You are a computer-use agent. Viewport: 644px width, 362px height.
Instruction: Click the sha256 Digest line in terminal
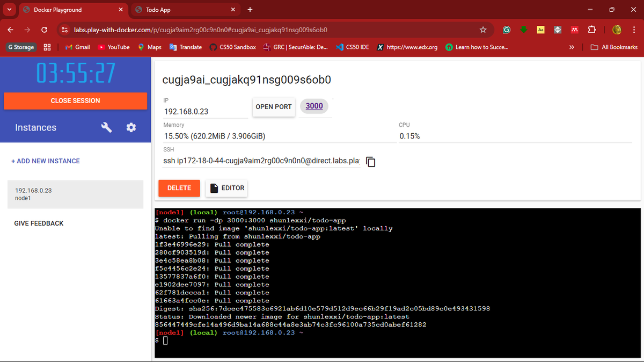(x=323, y=309)
